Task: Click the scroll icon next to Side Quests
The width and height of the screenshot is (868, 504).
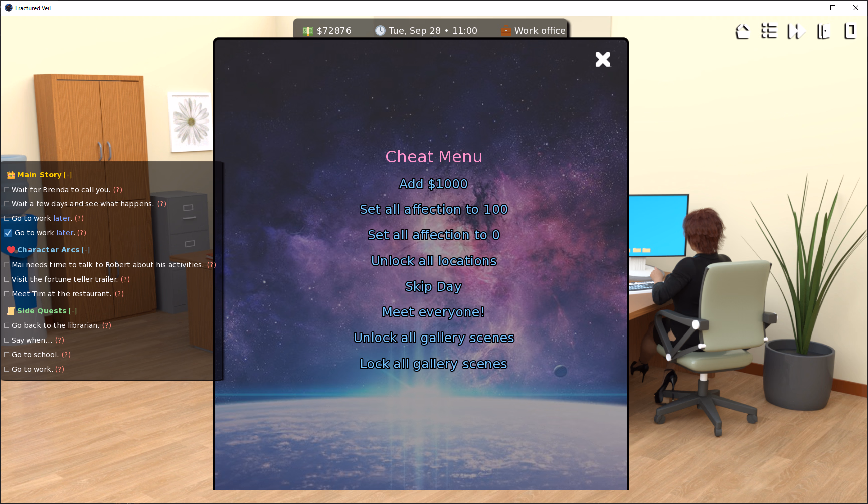Action: 11,311
